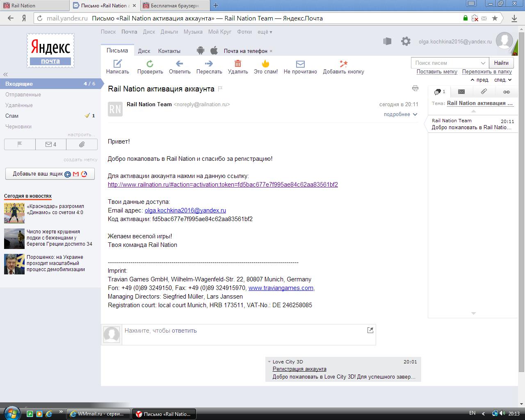Open settings using the gear icon
The height and width of the screenshot is (420, 525).
coord(406,41)
